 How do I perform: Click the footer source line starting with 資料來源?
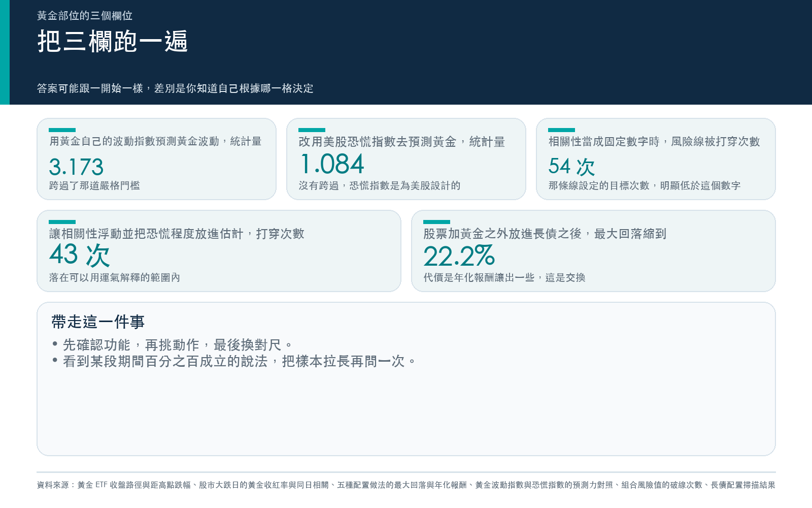(x=406, y=485)
